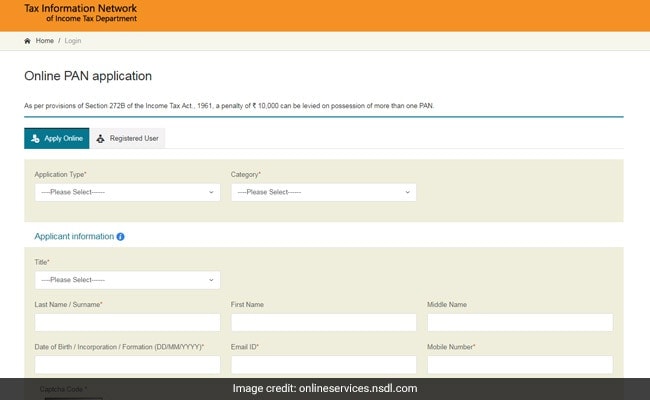The image size is (650, 400).
Task: Click the Tax Information Network header logo
Action: click(x=80, y=13)
